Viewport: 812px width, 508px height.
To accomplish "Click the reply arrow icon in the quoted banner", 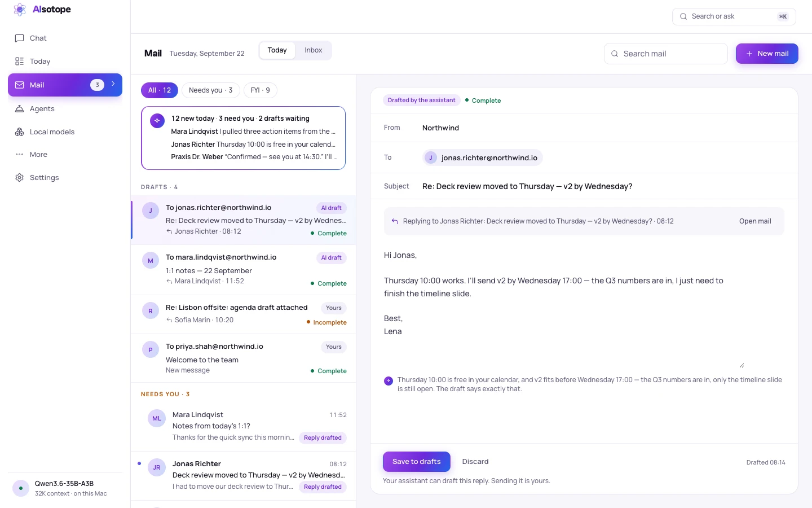I will (x=395, y=221).
